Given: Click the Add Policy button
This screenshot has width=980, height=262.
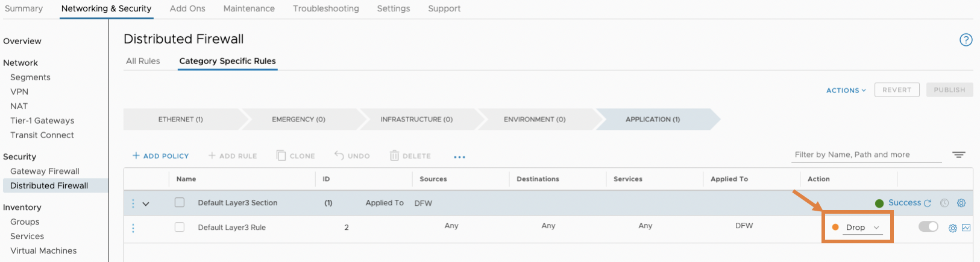Looking at the screenshot, I should 160,156.
